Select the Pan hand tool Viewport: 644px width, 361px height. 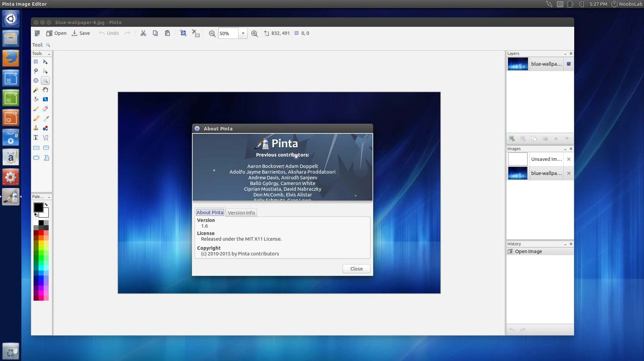[45, 90]
